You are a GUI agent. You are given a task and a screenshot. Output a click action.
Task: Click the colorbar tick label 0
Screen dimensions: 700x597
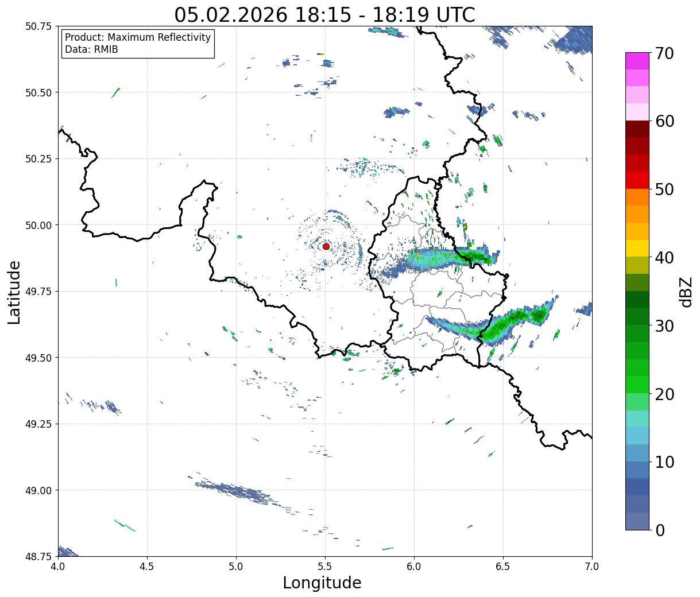point(659,530)
